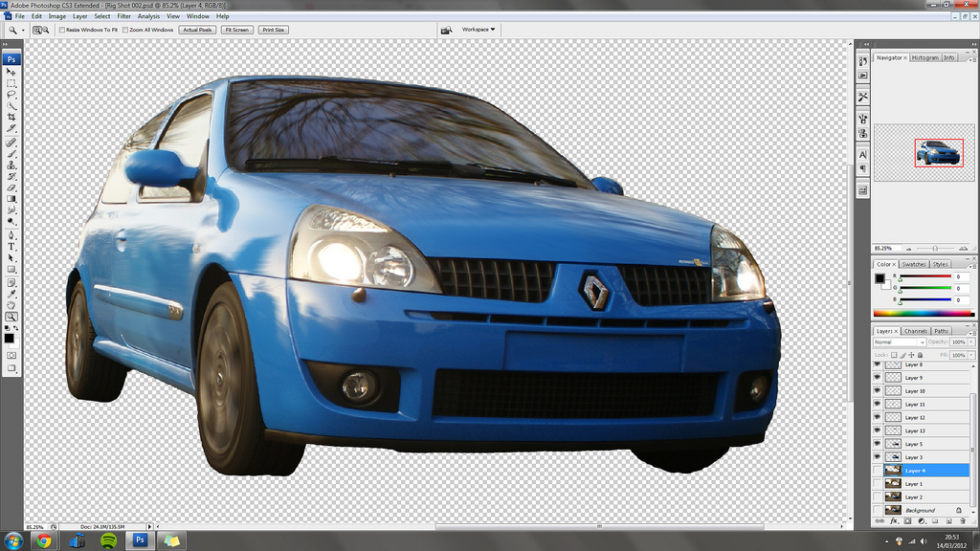Screen dimensions: 980x551
Task: Click the zoom out magnifier in options bar
Action: click(45, 30)
